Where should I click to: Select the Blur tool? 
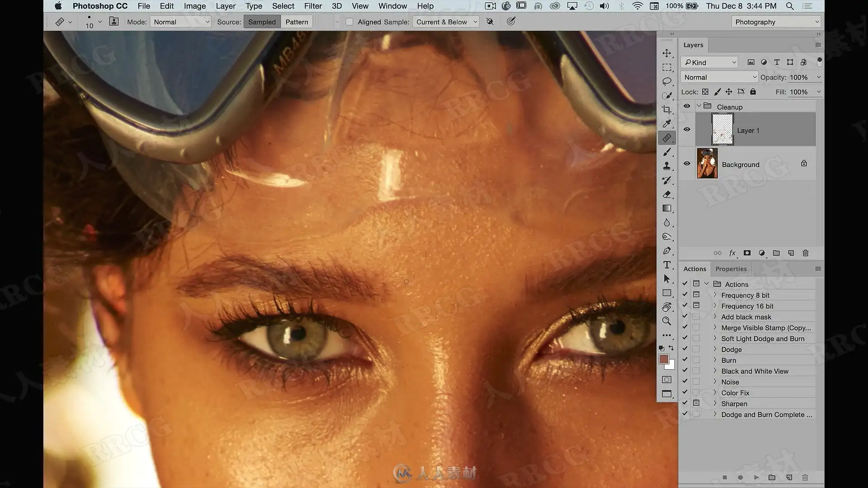click(x=667, y=223)
